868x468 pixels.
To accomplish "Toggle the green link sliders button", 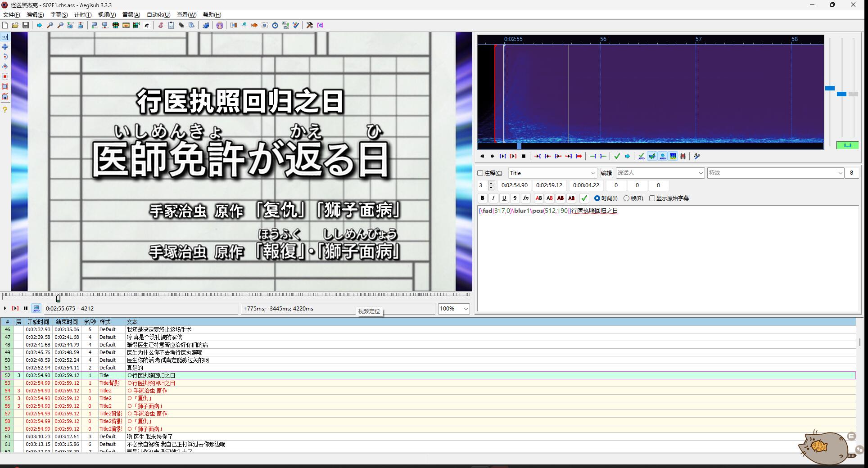I will coord(847,145).
